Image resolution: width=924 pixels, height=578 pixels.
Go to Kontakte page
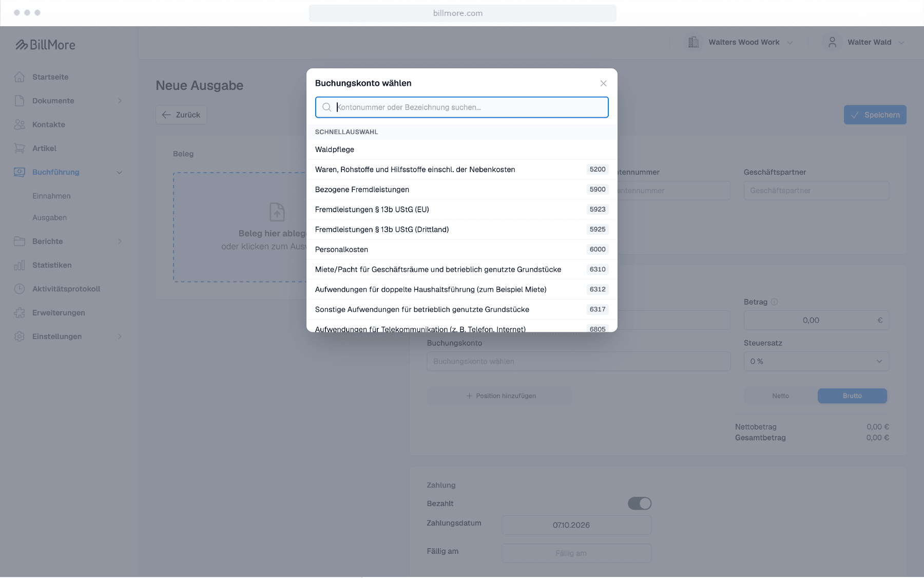[49, 124]
